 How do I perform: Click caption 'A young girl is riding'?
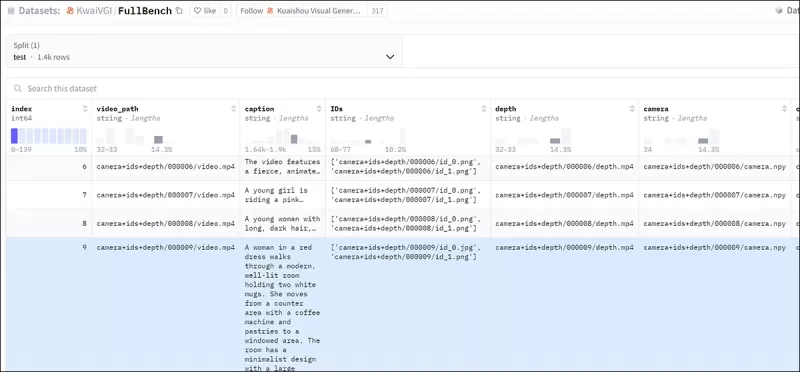point(283,195)
